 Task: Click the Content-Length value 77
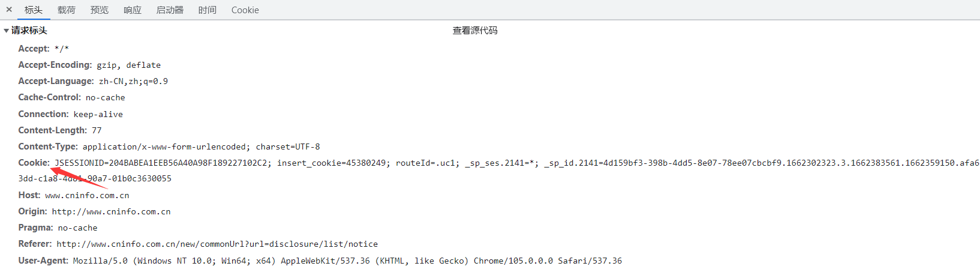pos(97,130)
